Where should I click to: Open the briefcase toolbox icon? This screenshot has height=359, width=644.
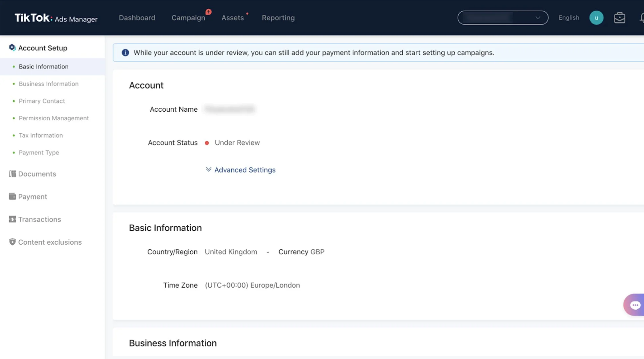619,18
